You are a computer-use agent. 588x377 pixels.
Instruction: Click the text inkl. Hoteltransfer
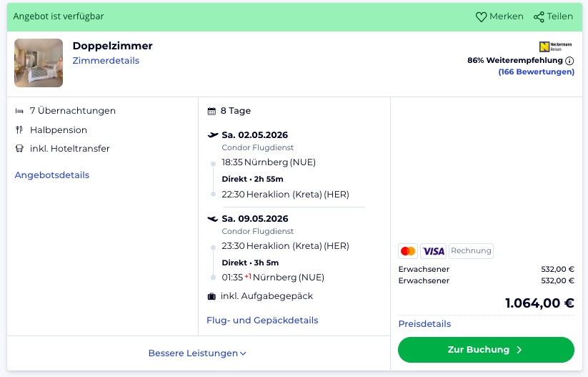point(70,149)
